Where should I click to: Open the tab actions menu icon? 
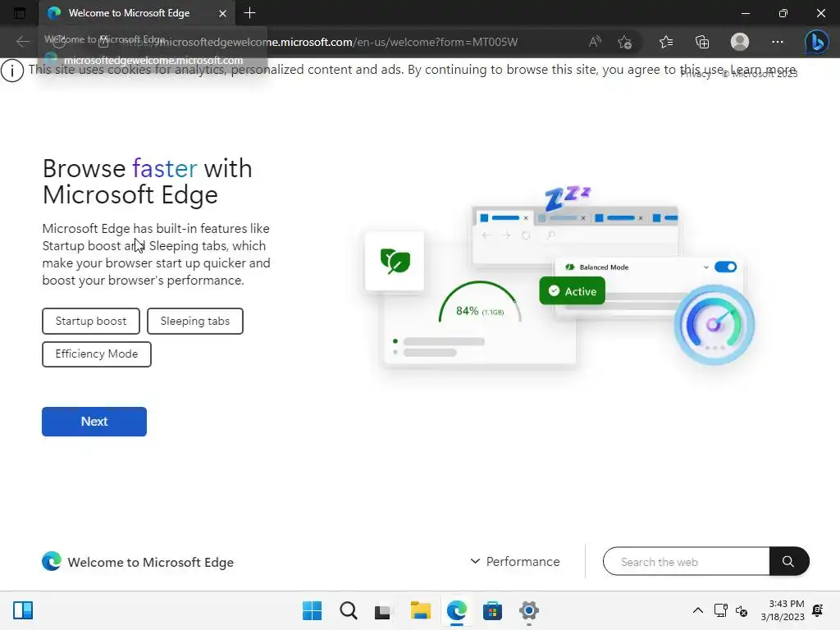point(20,13)
